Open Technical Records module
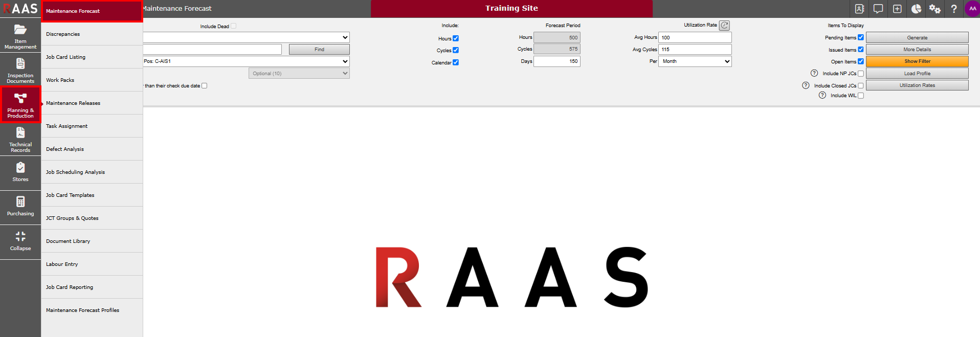Viewport: 980px width, 337px height. coord(20,139)
